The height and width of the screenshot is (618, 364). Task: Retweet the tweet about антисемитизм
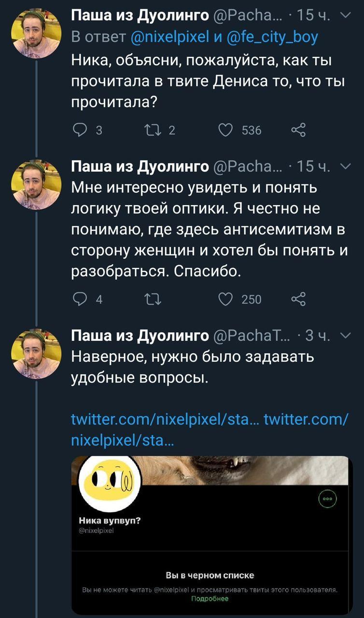click(x=151, y=299)
